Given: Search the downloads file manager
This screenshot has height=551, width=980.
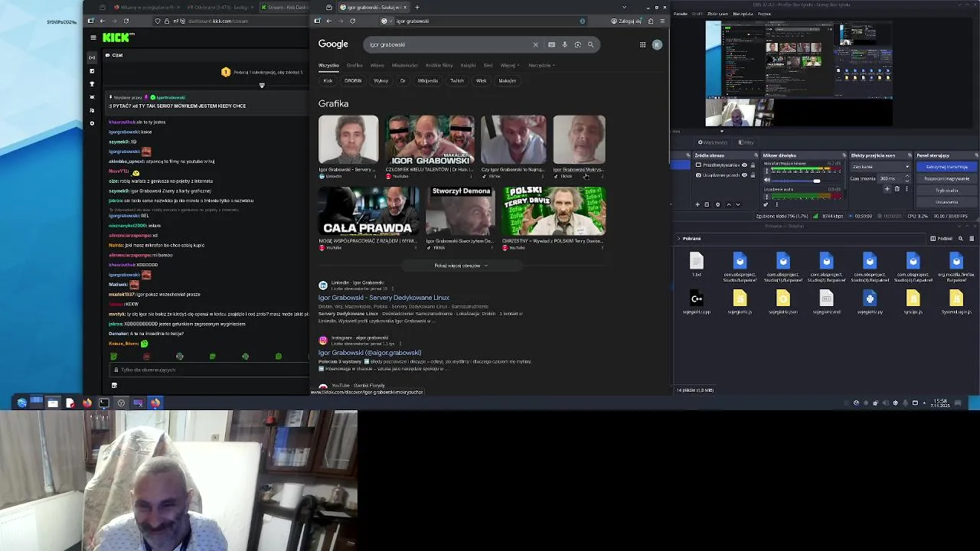Looking at the screenshot, I should [x=960, y=239].
